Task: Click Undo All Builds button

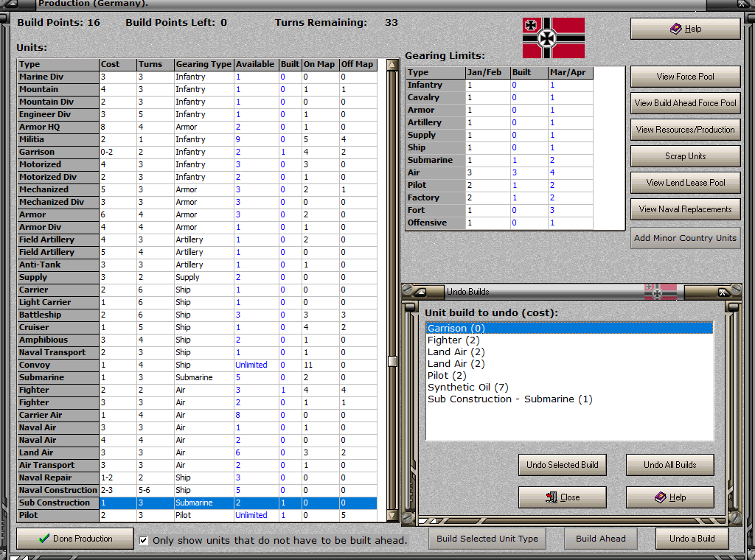Action: click(669, 465)
